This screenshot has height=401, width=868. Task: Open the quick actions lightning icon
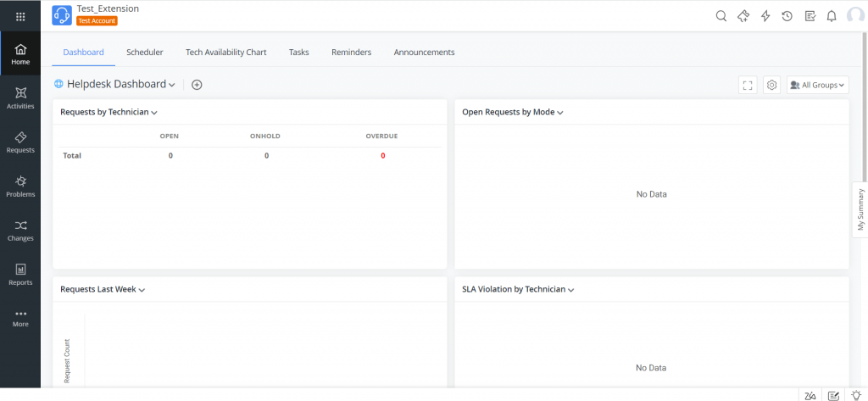click(765, 16)
